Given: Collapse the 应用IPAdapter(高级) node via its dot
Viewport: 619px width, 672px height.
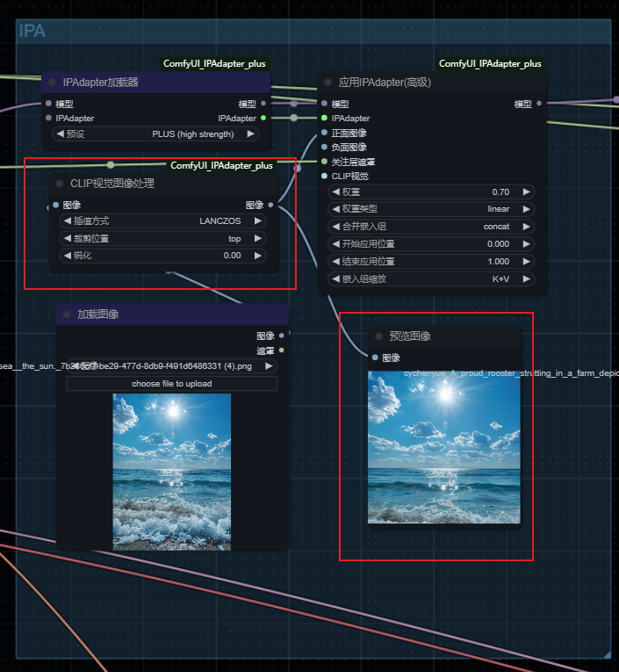Looking at the screenshot, I should click(327, 83).
